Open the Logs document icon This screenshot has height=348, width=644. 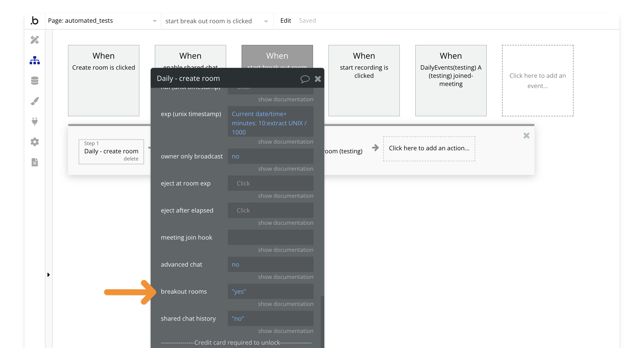click(x=35, y=162)
